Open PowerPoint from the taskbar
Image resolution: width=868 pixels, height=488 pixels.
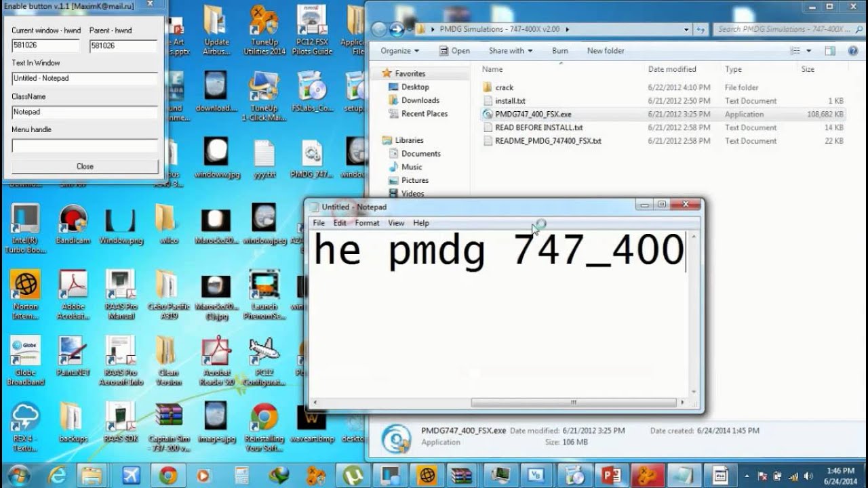pos(611,475)
